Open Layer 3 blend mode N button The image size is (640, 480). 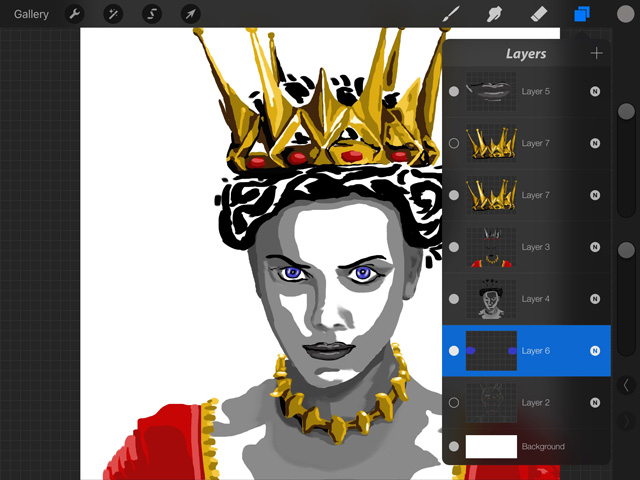(595, 247)
